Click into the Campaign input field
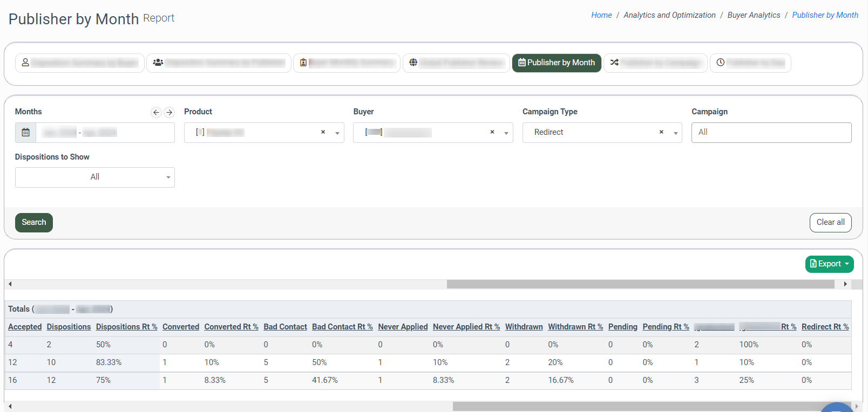868x412 pixels. [x=771, y=133]
